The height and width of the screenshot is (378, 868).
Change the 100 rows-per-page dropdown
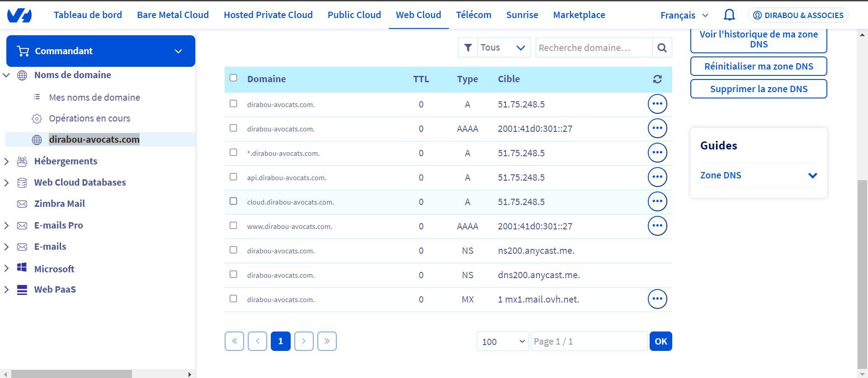[x=503, y=341]
